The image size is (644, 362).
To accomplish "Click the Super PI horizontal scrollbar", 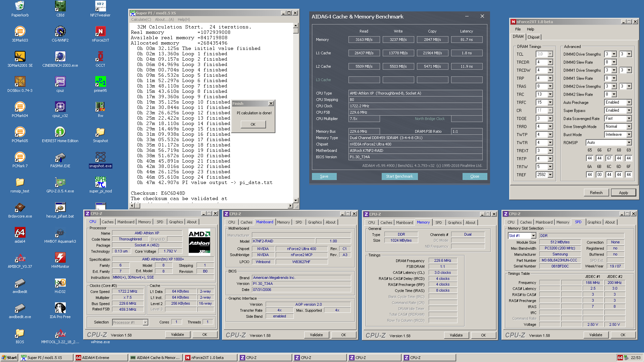I will pos(211,205).
